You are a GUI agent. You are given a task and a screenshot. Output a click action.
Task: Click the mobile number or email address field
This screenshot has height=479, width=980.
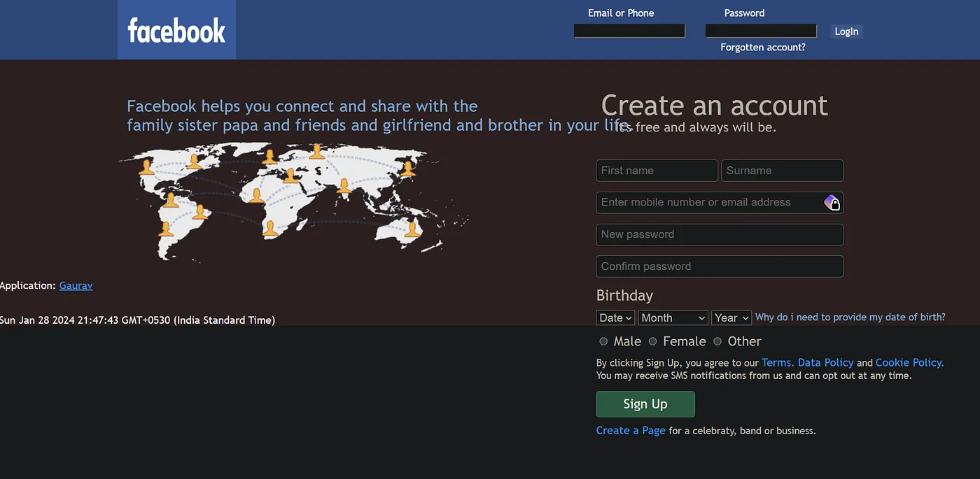(x=720, y=203)
